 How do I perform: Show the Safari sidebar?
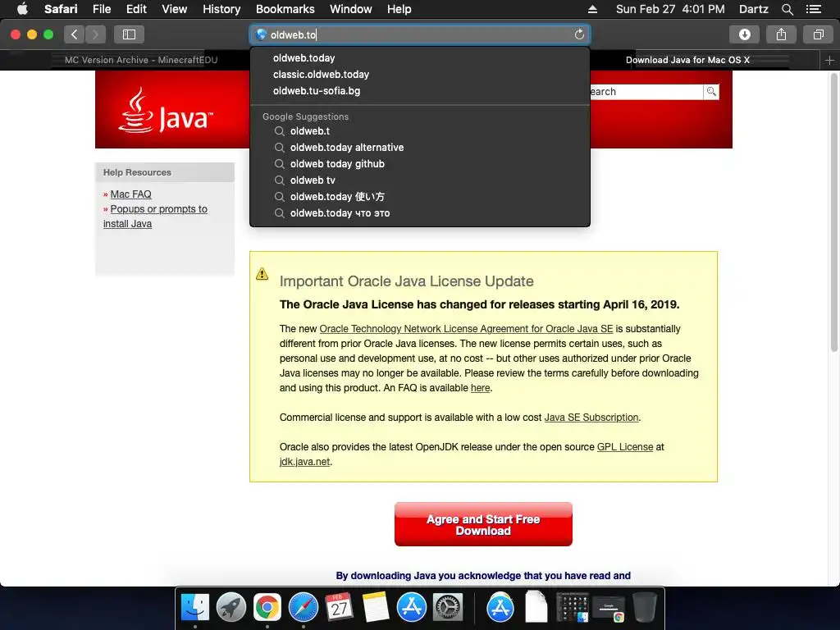pos(129,34)
